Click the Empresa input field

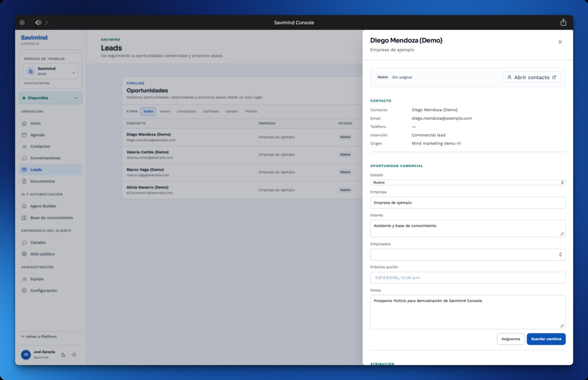[468, 203]
